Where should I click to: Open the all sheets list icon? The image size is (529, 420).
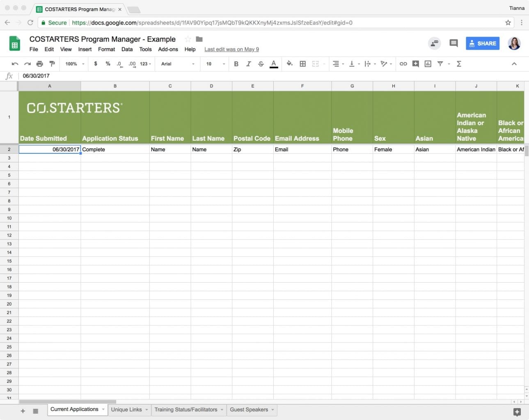(36, 411)
